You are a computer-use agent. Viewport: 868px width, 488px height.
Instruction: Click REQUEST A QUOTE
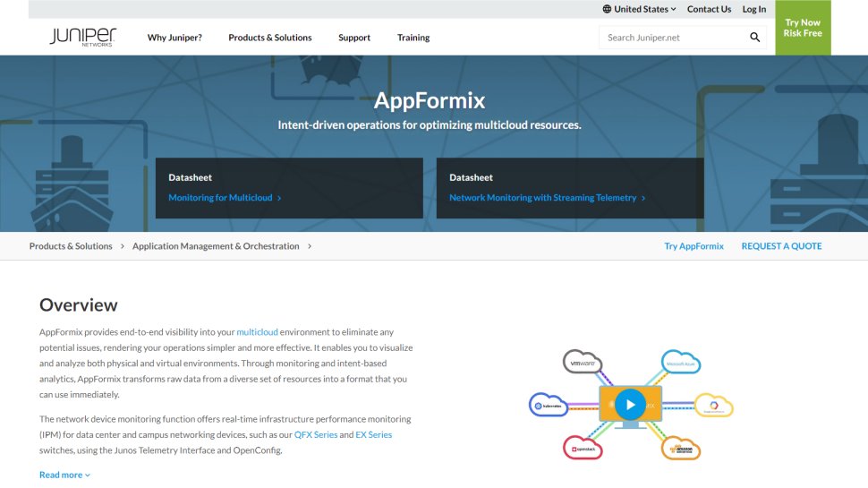click(781, 246)
